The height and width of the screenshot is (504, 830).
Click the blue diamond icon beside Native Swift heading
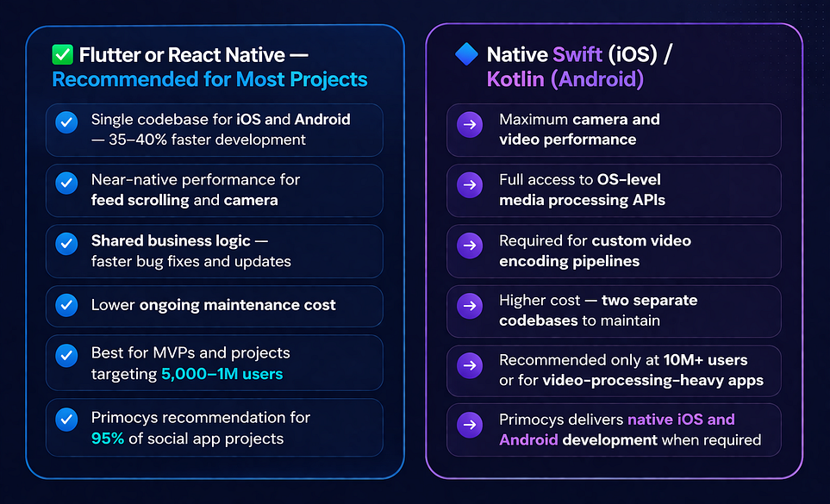(466, 54)
